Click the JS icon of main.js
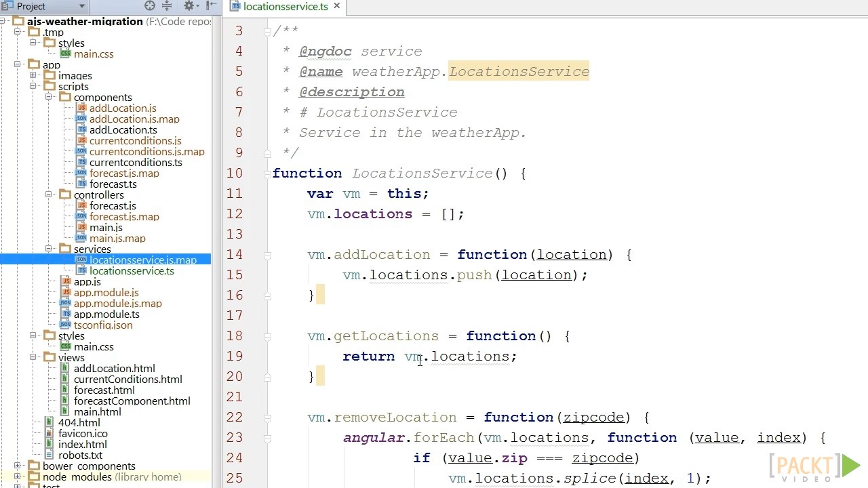Screen dimensions: 868x488 point(81,227)
